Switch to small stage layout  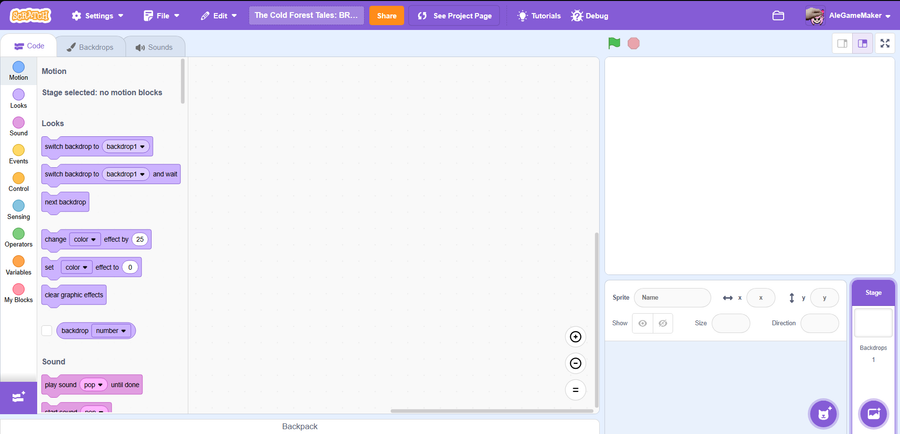coord(842,44)
